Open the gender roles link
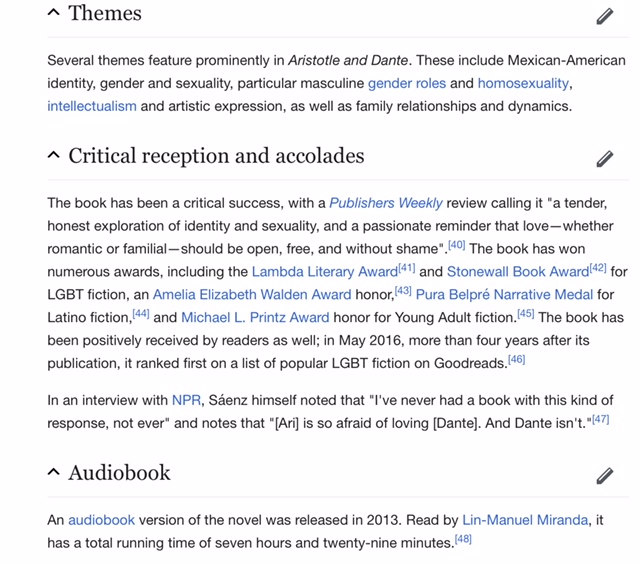 407,83
